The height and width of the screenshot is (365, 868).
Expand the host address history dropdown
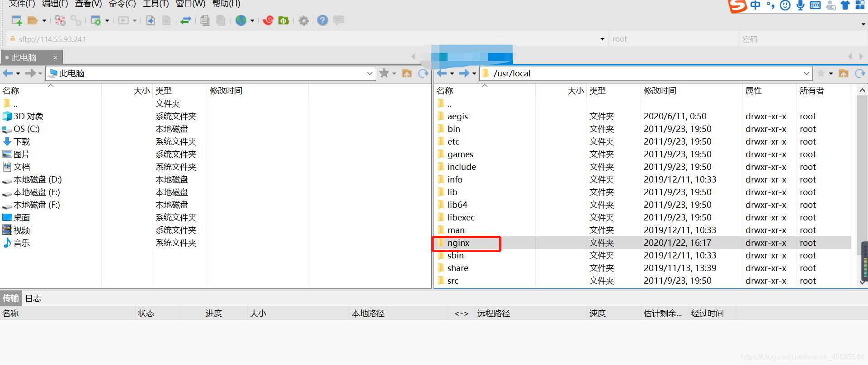point(602,39)
